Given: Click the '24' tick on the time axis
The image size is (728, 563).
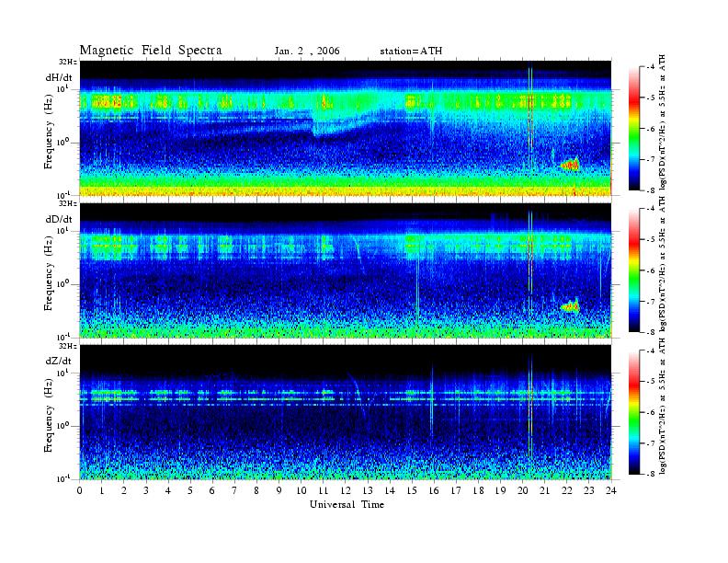Looking at the screenshot, I should [611, 490].
